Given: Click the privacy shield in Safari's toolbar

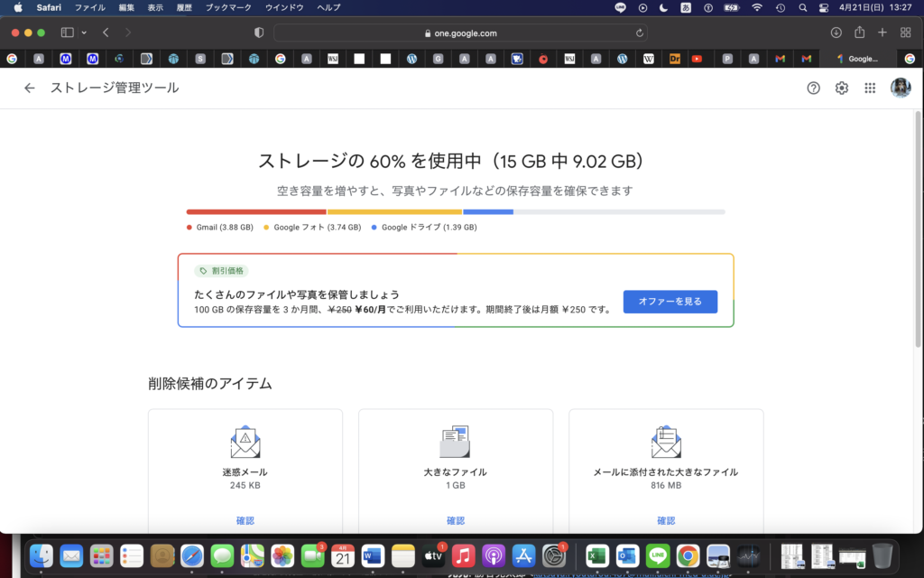Looking at the screenshot, I should (x=258, y=32).
